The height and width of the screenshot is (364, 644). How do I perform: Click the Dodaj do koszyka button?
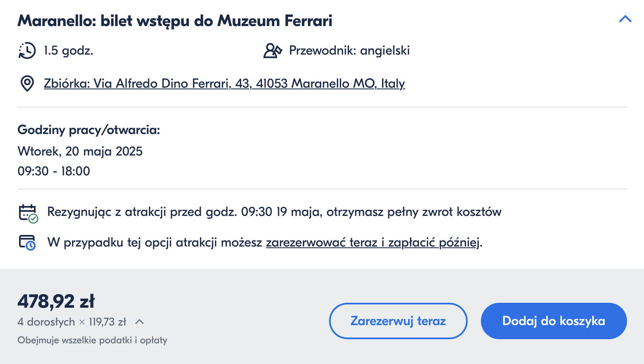(x=554, y=321)
